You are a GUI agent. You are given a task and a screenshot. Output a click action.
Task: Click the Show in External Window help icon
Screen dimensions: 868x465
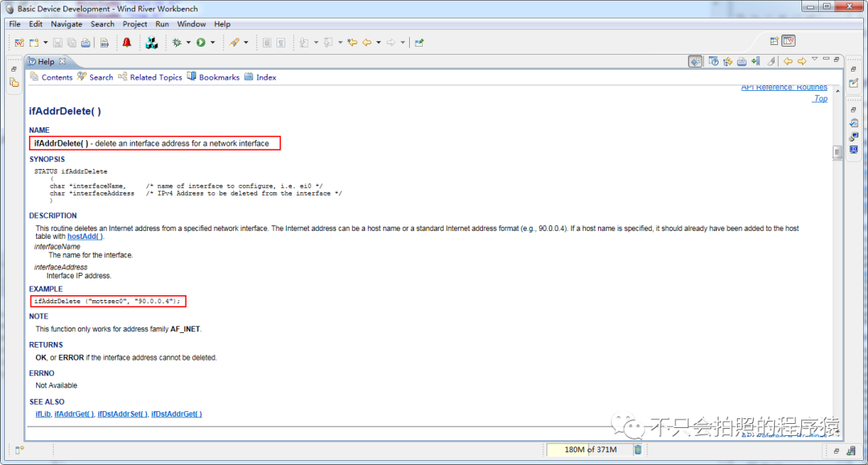tap(714, 61)
